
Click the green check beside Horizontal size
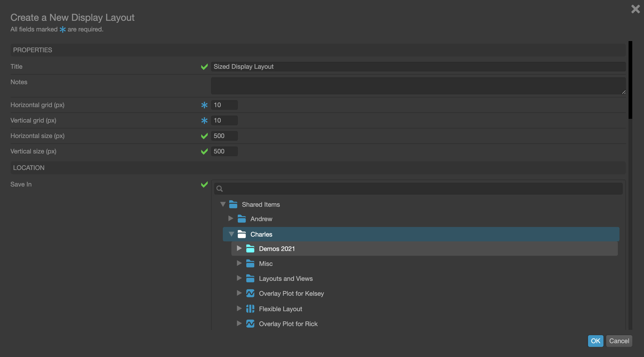point(204,136)
